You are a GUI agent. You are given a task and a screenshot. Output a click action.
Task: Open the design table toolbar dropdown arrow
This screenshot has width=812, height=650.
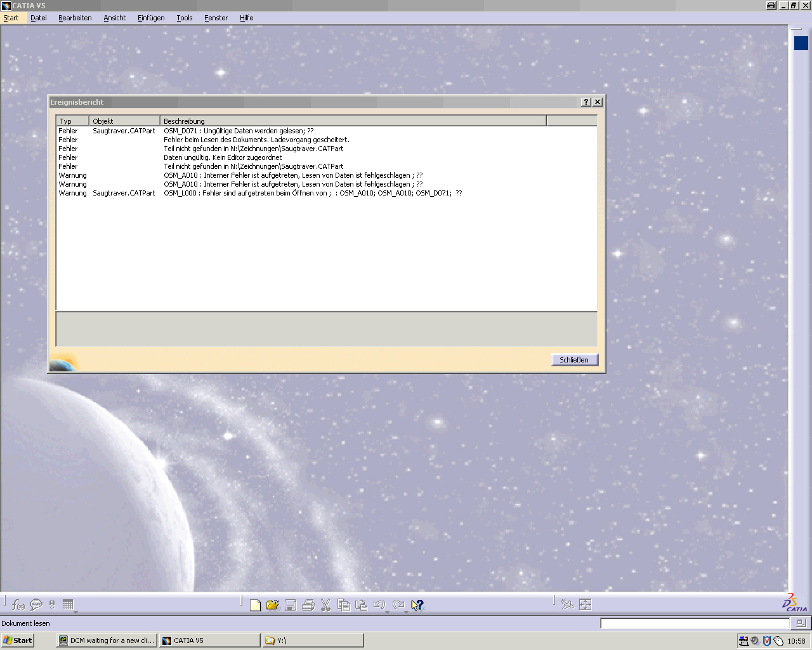point(75,613)
